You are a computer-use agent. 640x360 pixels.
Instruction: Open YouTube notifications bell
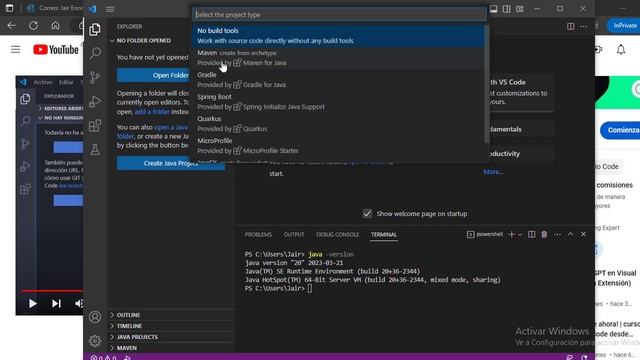click(x=621, y=50)
